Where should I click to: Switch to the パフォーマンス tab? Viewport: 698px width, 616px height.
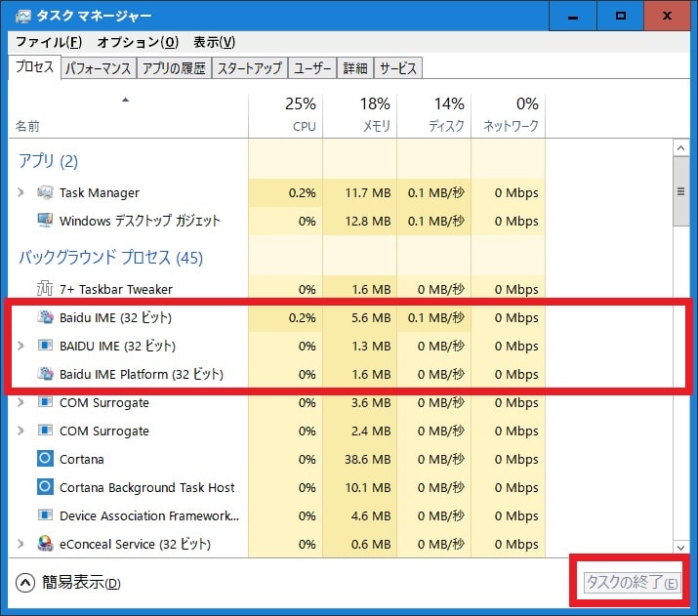point(98,68)
